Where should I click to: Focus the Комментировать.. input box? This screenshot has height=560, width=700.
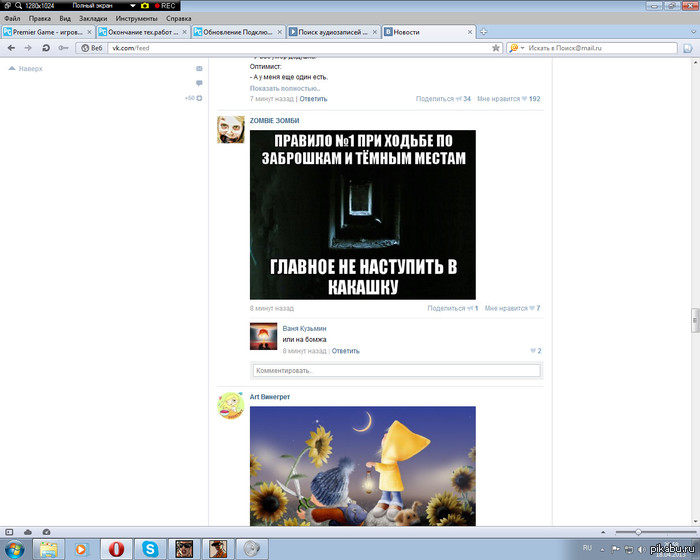coord(396,370)
